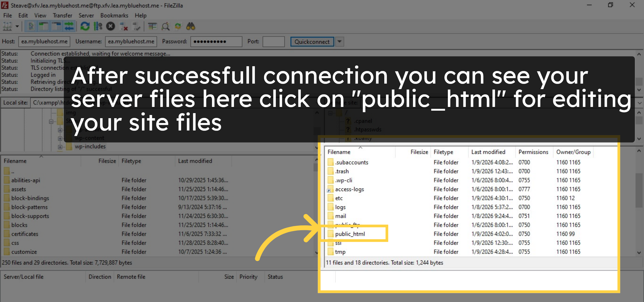Open the Bookmarks menu
The image size is (644, 302).
pyautogui.click(x=114, y=15)
